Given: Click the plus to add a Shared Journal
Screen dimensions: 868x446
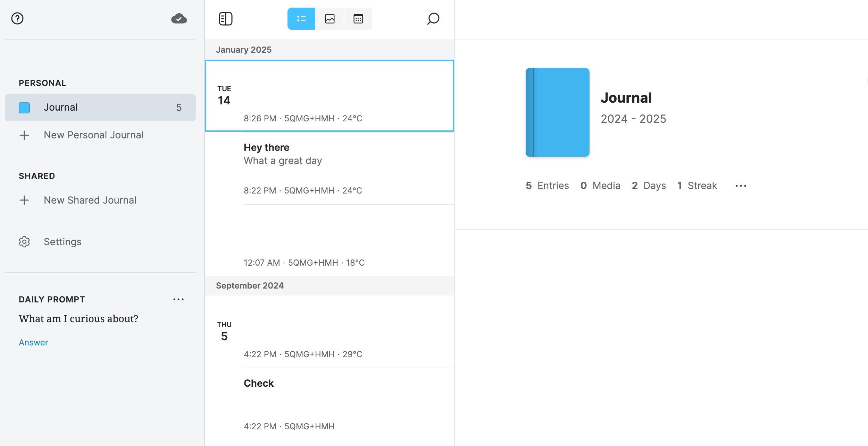Looking at the screenshot, I should click(x=24, y=200).
